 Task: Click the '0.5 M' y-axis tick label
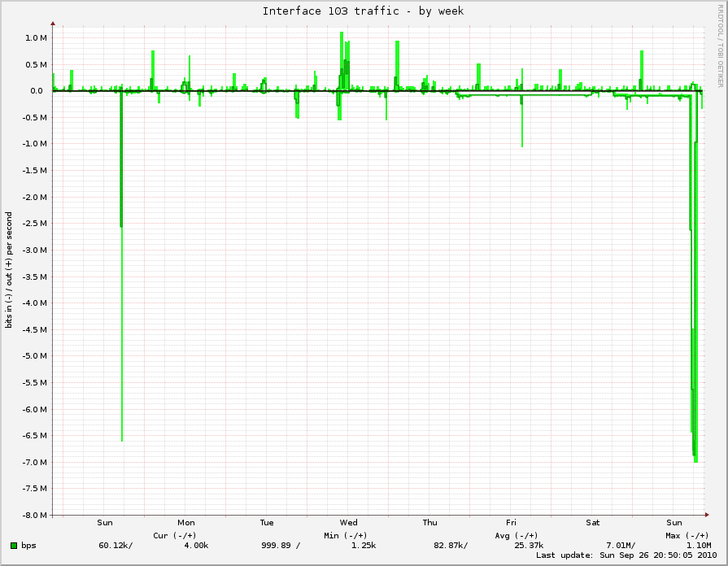click(x=37, y=64)
